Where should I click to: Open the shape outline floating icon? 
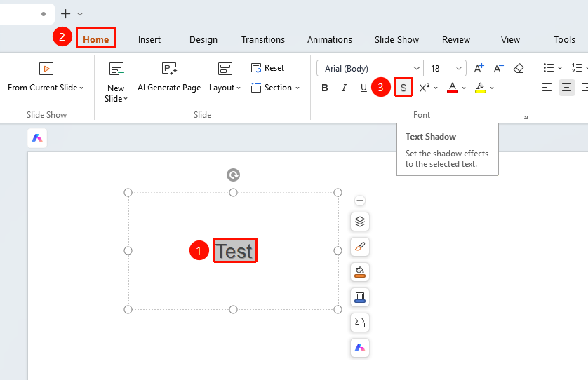pos(360,297)
